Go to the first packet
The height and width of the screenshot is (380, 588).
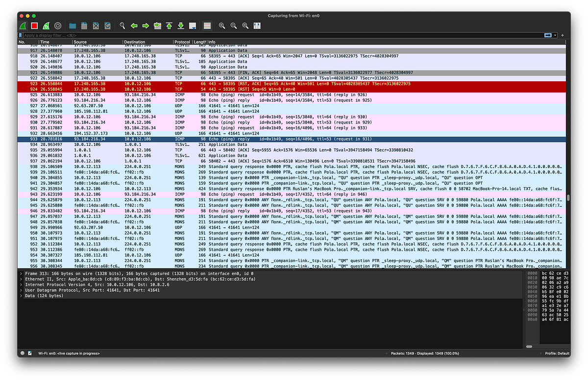(169, 25)
